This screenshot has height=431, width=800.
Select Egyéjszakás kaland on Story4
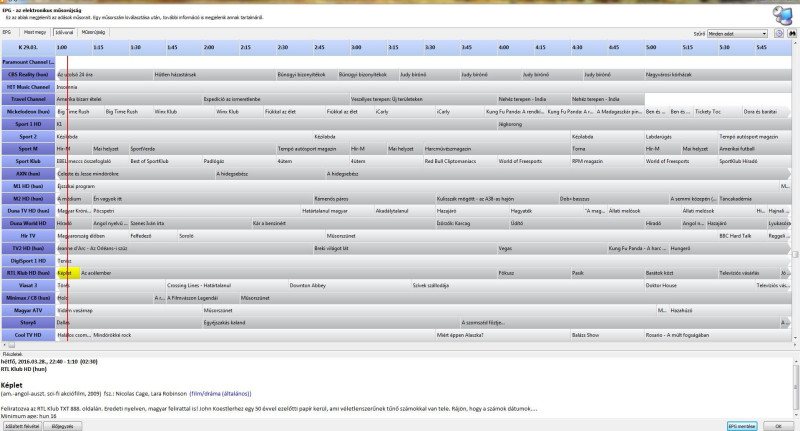click(x=331, y=323)
